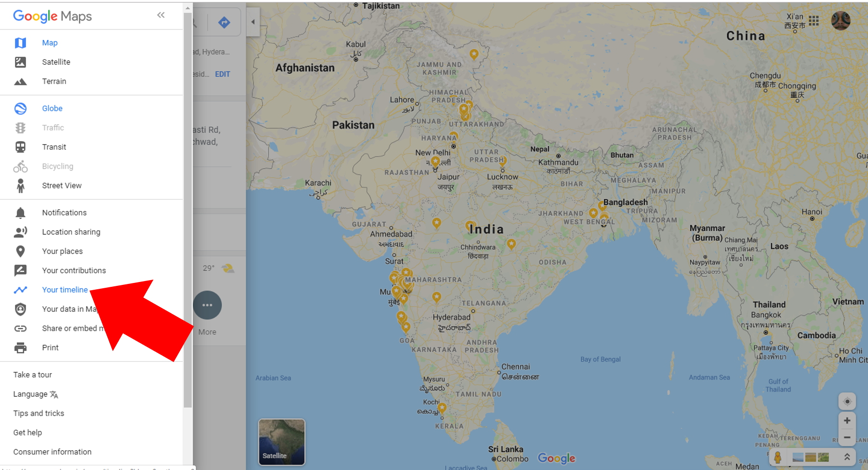Show your current location on the map

click(x=847, y=402)
